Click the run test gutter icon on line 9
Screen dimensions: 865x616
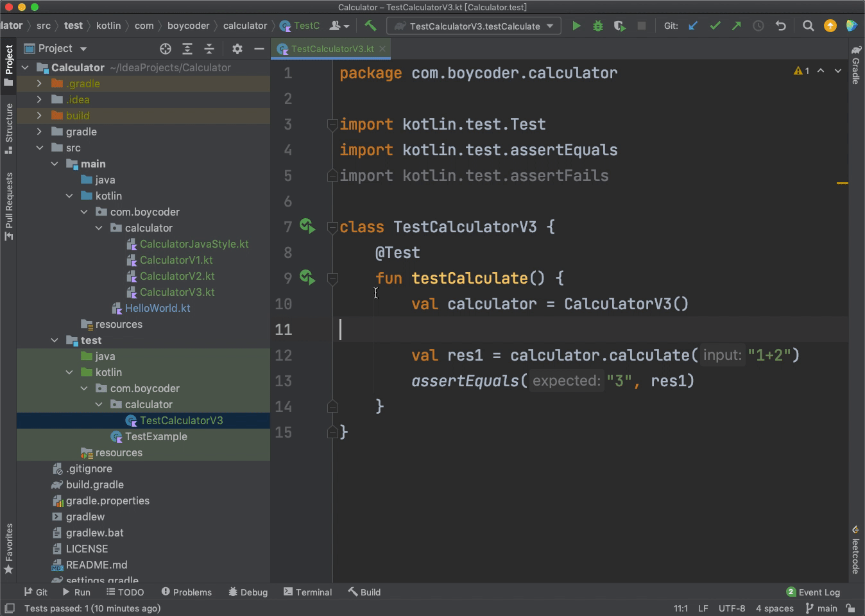tap(307, 278)
